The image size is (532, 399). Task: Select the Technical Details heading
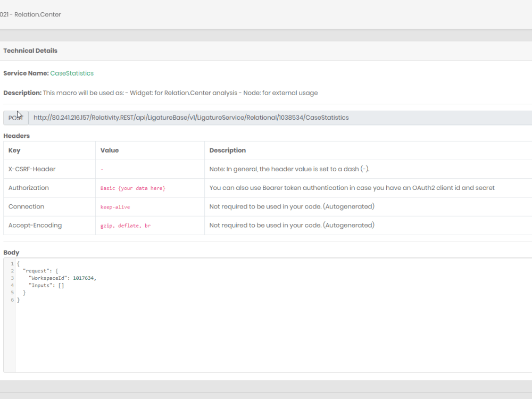(30, 51)
